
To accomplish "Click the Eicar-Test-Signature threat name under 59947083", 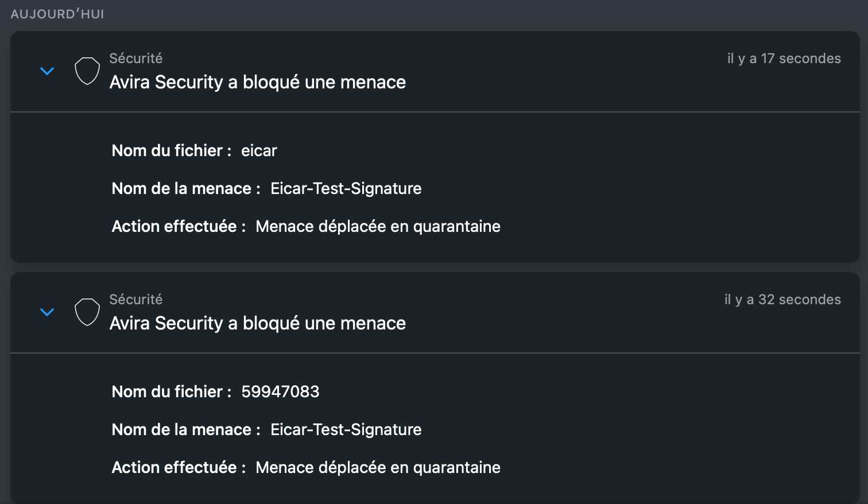I will point(346,430).
